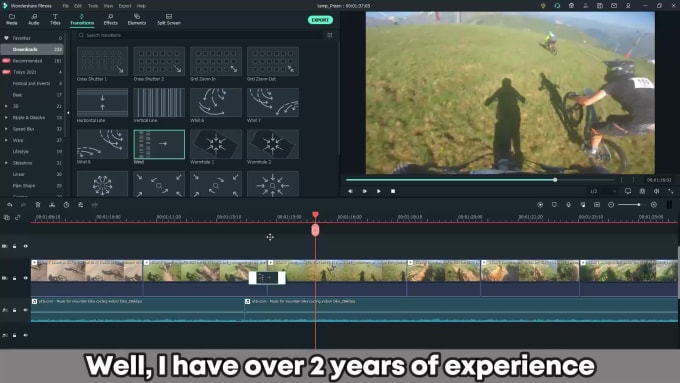
Task: Toggle lock on first audio track
Action: point(14,310)
